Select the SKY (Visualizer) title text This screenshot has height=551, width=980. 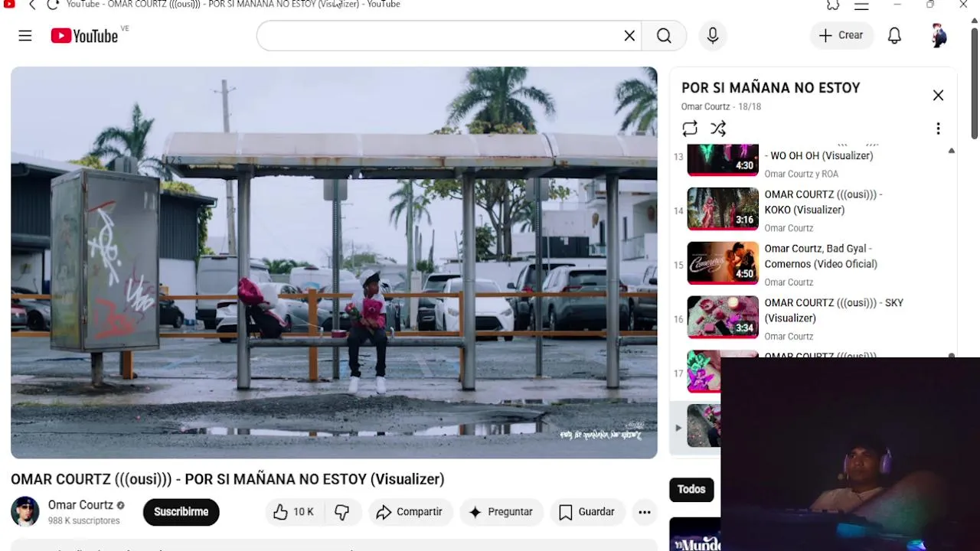click(x=834, y=311)
